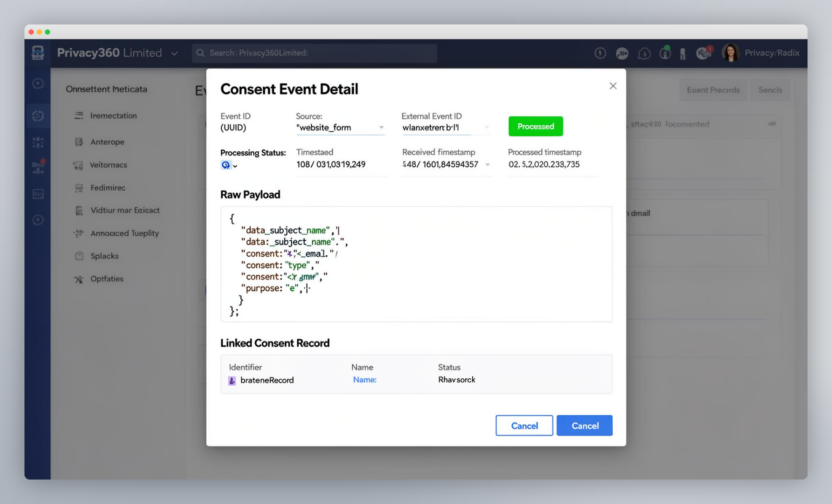Click the grid icon in left rail

tap(38, 142)
